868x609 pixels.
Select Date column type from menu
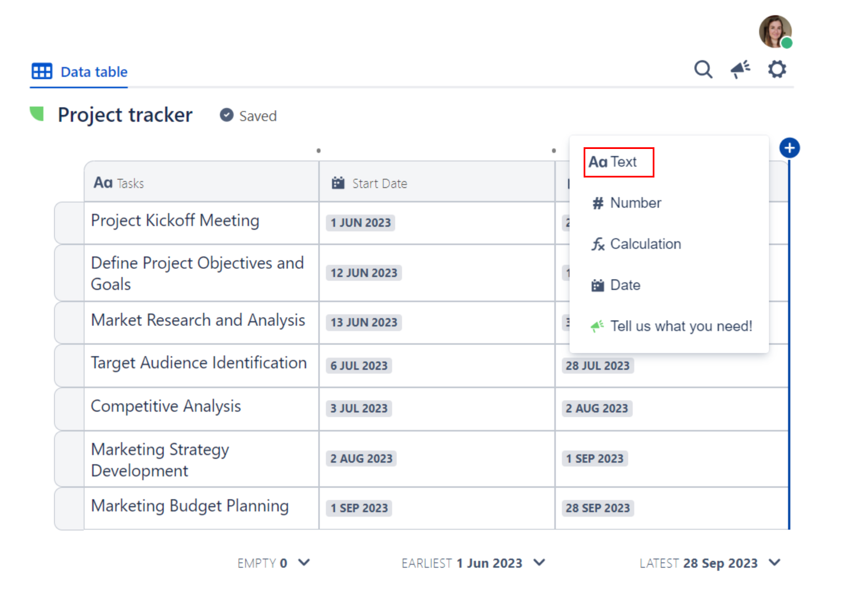(625, 285)
